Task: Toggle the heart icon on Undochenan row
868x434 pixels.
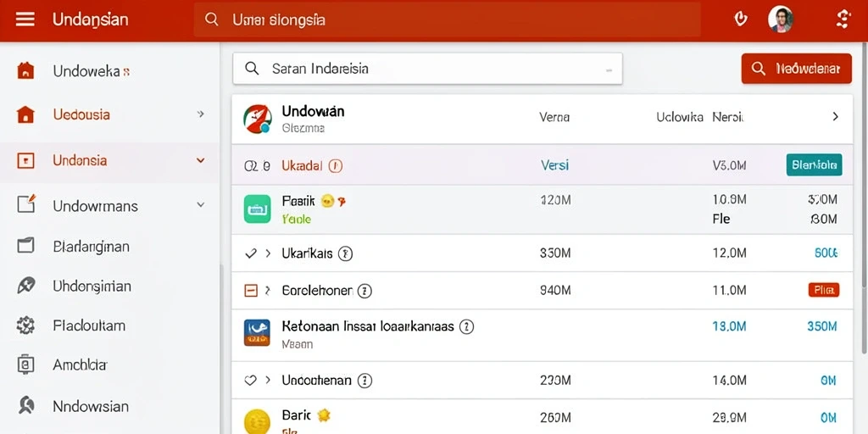Action: pyautogui.click(x=251, y=381)
